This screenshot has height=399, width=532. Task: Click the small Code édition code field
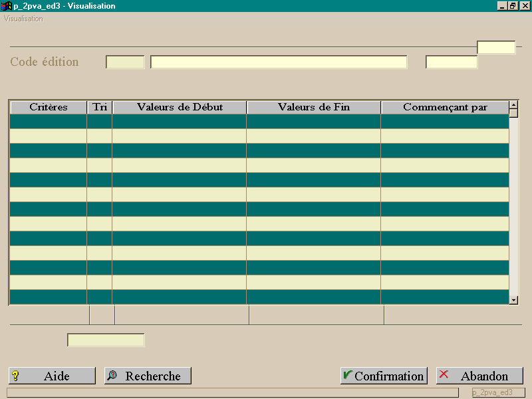click(125, 62)
